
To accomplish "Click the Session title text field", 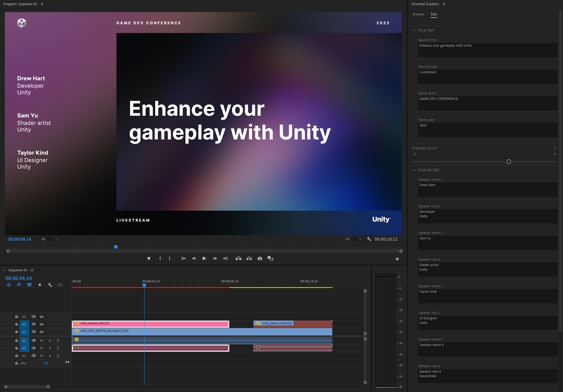I will [x=488, y=50].
